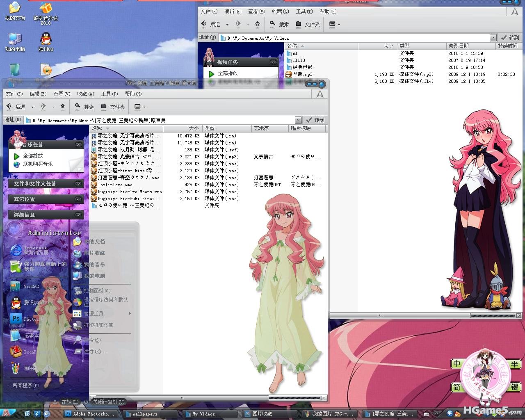Expand the 详细信息 panel

coord(78,215)
